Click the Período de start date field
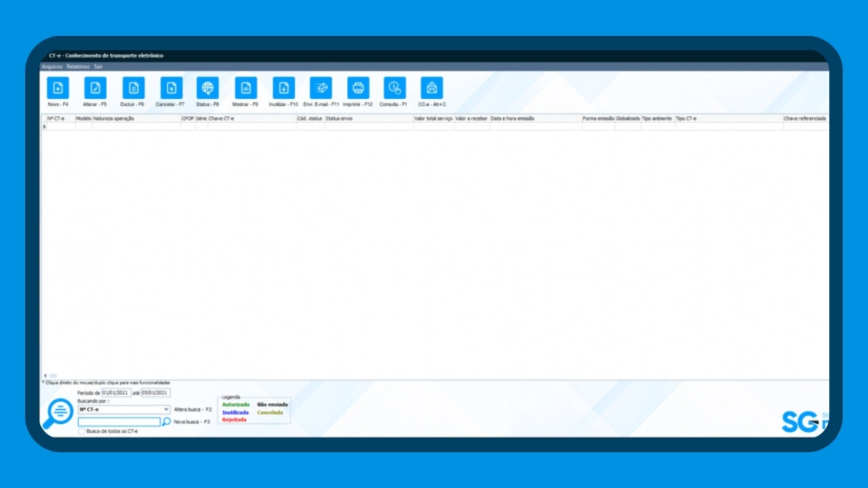Viewport: 868px width, 488px height. point(116,393)
